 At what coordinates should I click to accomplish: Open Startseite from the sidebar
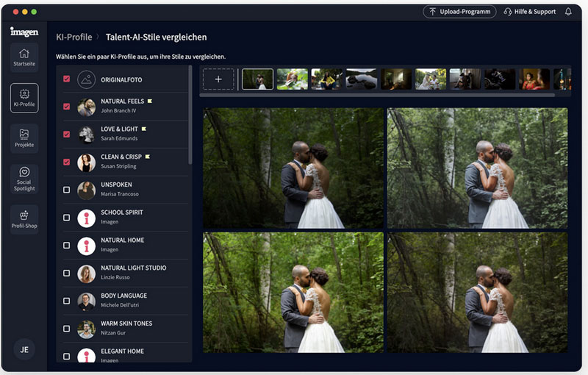coord(24,57)
